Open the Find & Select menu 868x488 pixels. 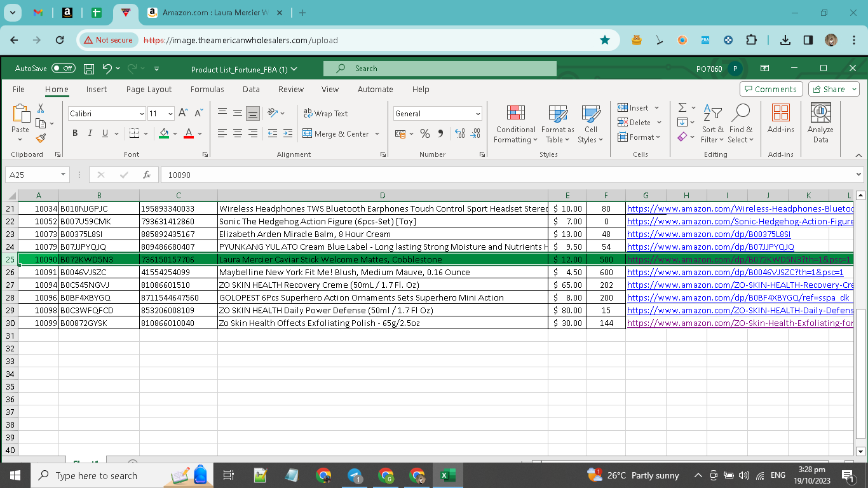coord(740,125)
